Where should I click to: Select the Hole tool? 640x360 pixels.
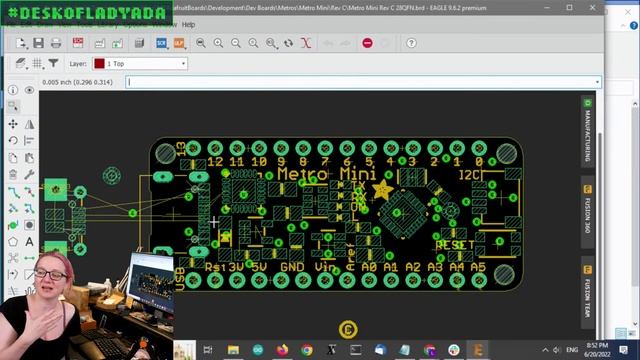[29, 225]
